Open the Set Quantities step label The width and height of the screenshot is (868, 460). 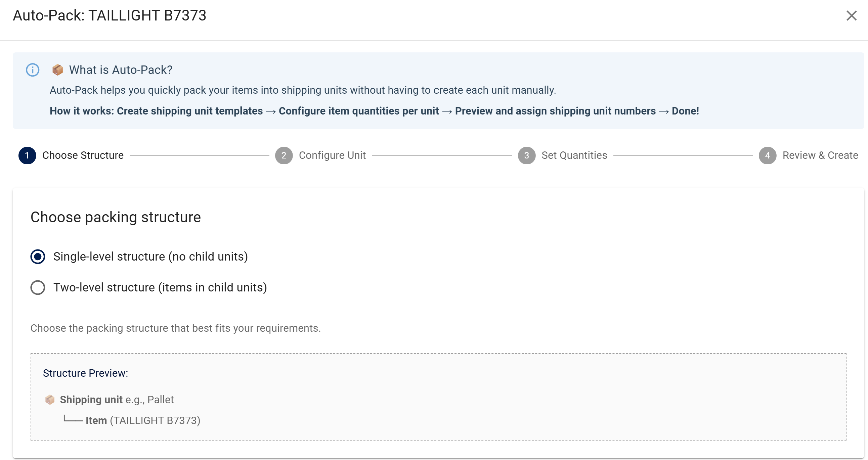click(574, 155)
